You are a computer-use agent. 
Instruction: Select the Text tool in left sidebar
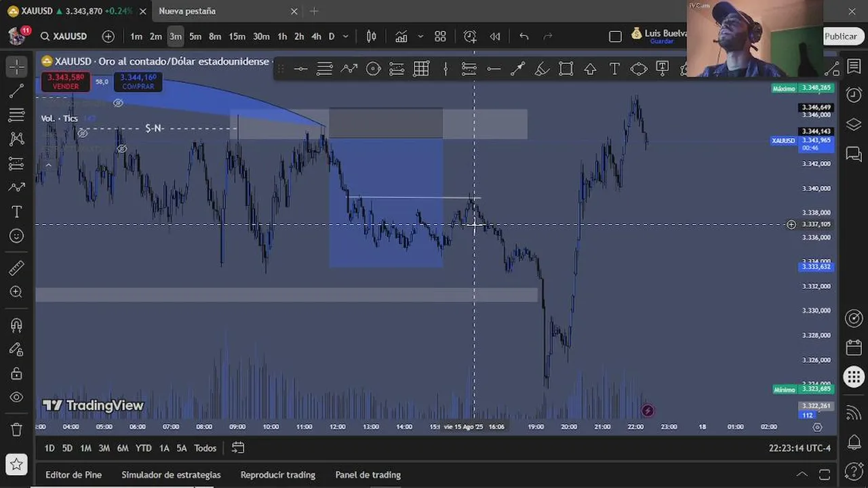(16, 212)
